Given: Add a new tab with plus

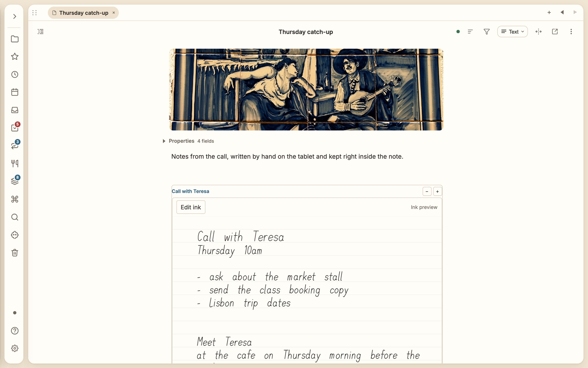Looking at the screenshot, I should [549, 12].
